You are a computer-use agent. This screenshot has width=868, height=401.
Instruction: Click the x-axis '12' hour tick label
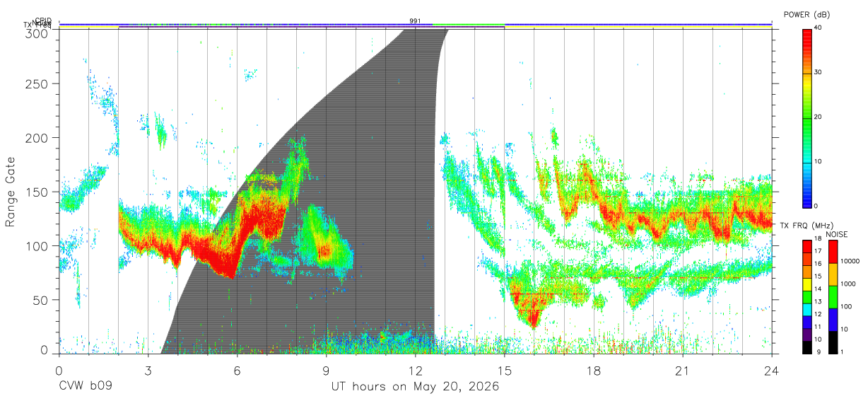(x=415, y=371)
